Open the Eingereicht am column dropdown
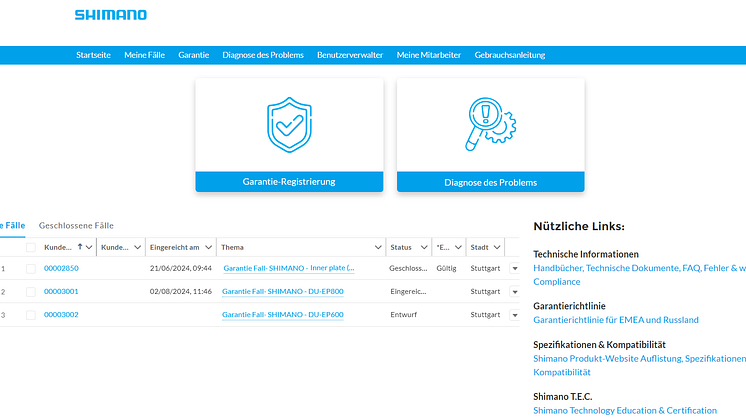This screenshot has width=746, height=419. [208, 247]
